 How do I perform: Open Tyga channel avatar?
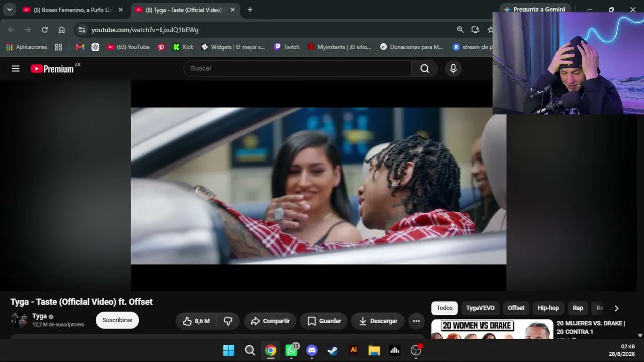[19, 320]
